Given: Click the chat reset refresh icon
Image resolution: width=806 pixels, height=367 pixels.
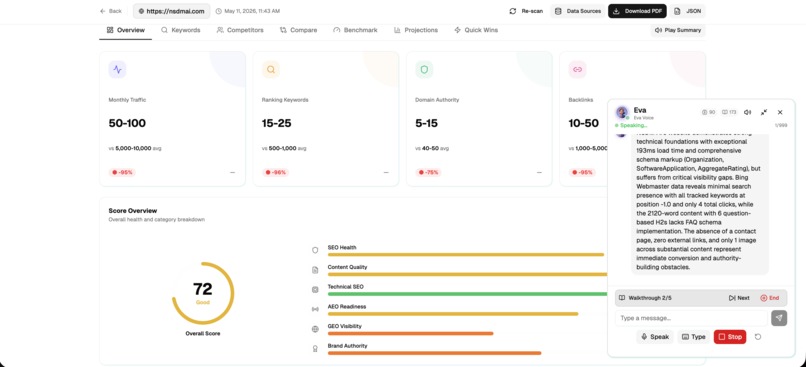Looking at the screenshot, I should pos(758,337).
